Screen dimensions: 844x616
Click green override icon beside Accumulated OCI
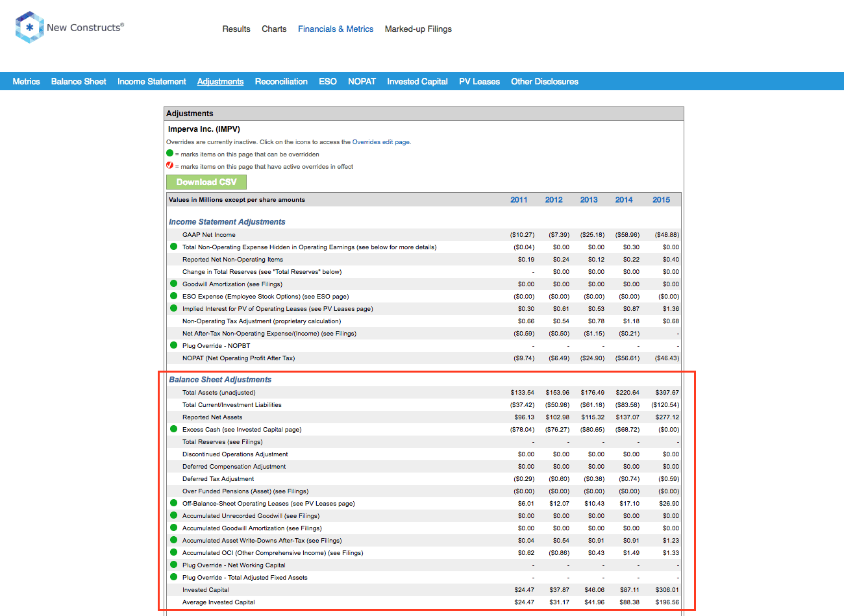pyautogui.click(x=173, y=552)
